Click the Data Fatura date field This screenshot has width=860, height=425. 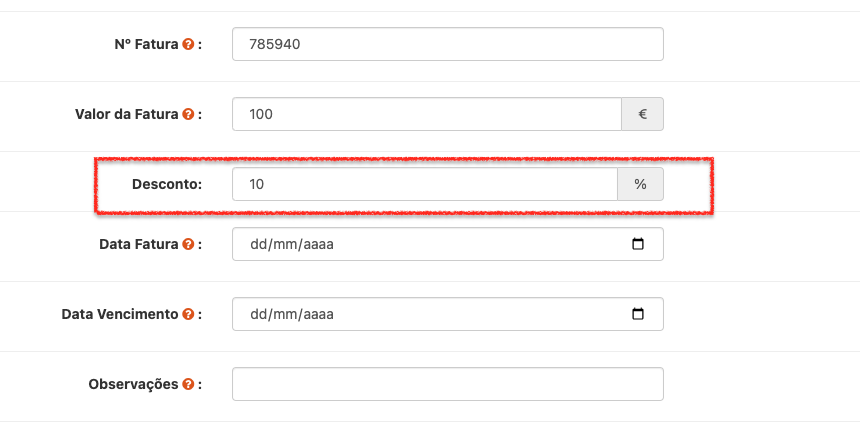(x=420, y=244)
